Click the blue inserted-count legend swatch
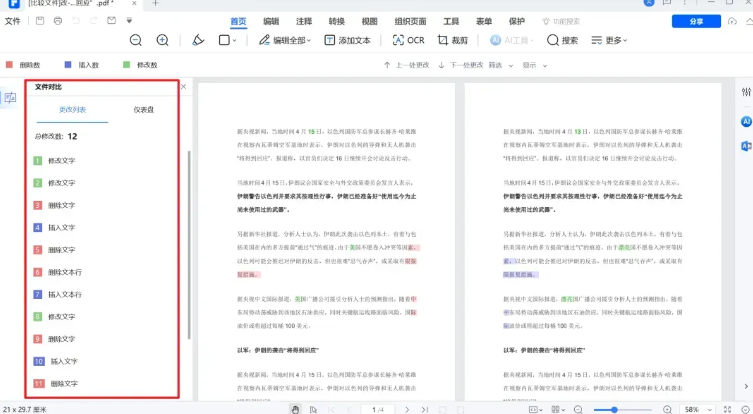 [x=68, y=64]
